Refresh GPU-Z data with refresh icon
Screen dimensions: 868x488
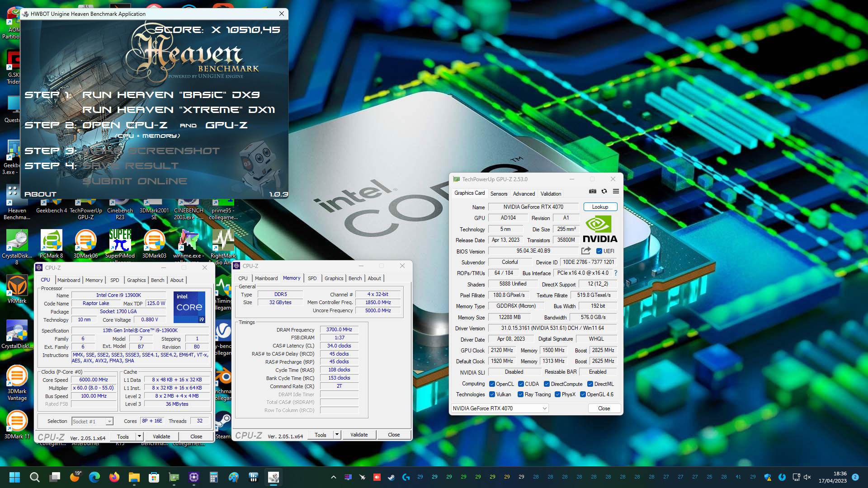click(604, 192)
